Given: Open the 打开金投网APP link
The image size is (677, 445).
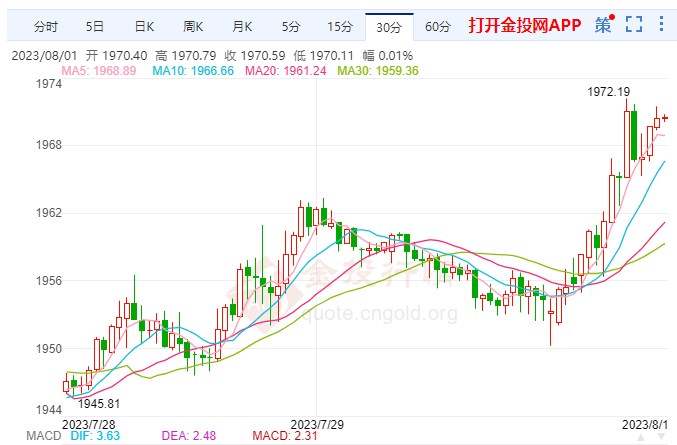Looking at the screenshot, I should point(525,25).
